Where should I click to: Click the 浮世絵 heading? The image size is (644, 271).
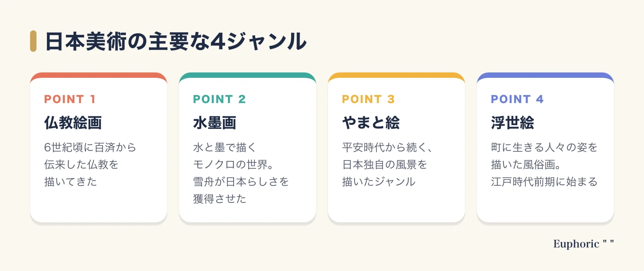point(513,122)
